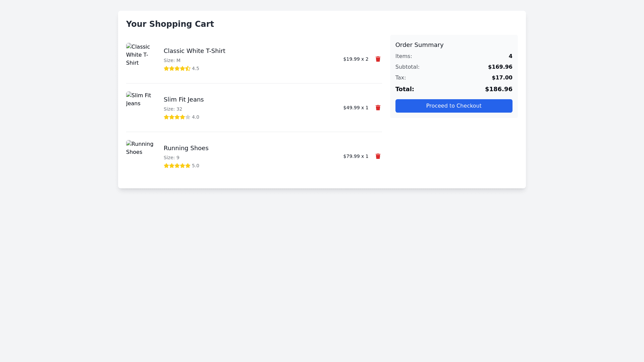Click the Slim Fit Jeans star rating
644x362 pixels.
177,117
